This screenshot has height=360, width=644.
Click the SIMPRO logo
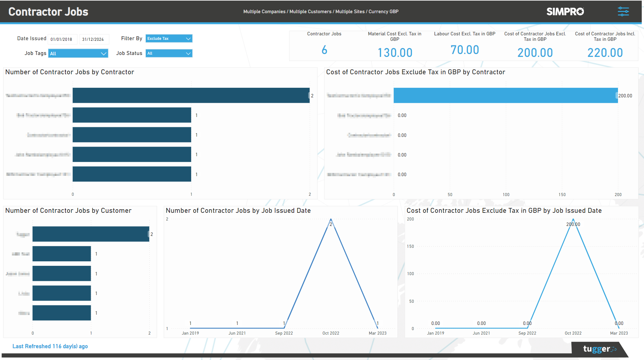tap(565, 11)
